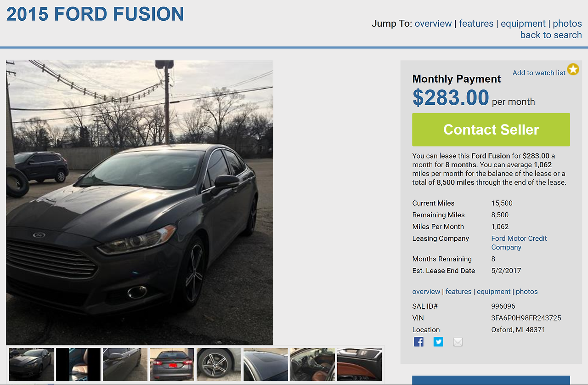Image resolution: width=588 pixels, height=385 pixels.
Task: Jump to photos in top navigation
Action: coord(567,23)
